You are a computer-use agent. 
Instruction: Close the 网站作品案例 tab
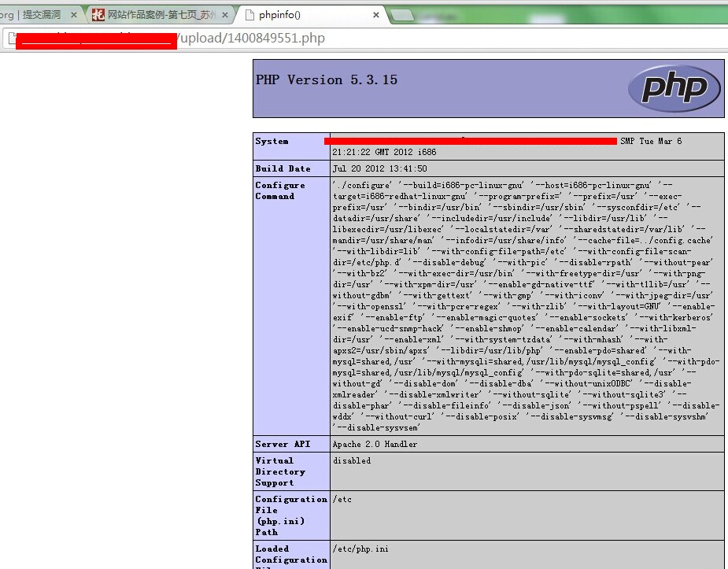[x=225, y=15]
